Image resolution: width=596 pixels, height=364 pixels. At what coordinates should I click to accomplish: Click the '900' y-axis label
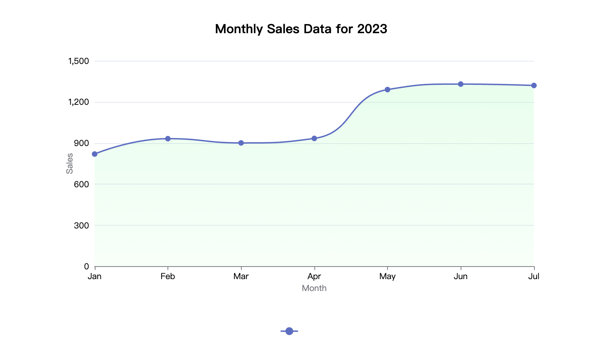tap(82, 143)
